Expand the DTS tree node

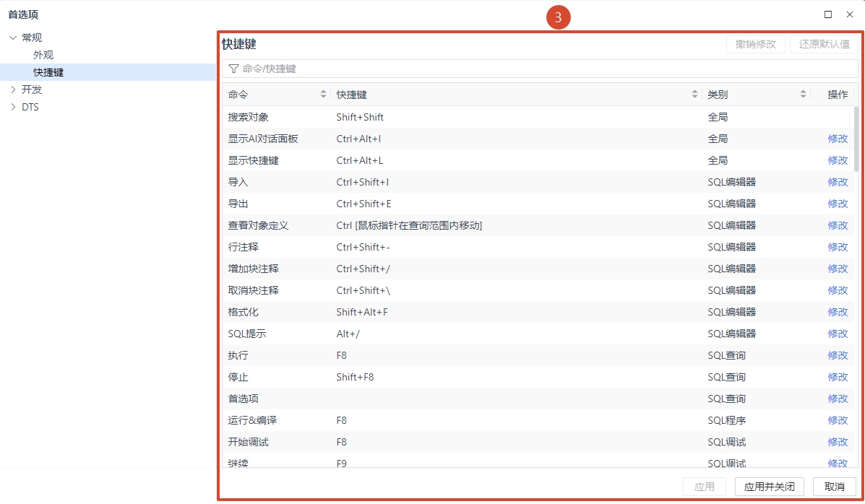(x=13, y=107)
